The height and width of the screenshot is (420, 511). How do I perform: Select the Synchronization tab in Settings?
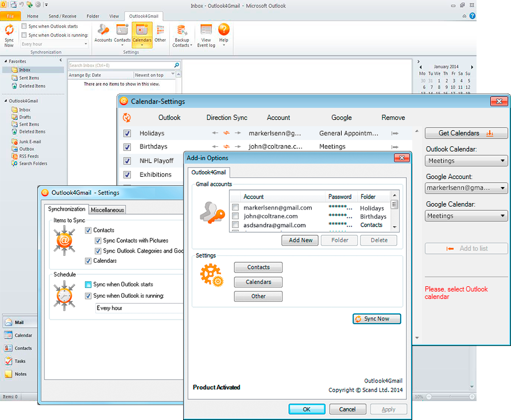(x=67, y=209)
